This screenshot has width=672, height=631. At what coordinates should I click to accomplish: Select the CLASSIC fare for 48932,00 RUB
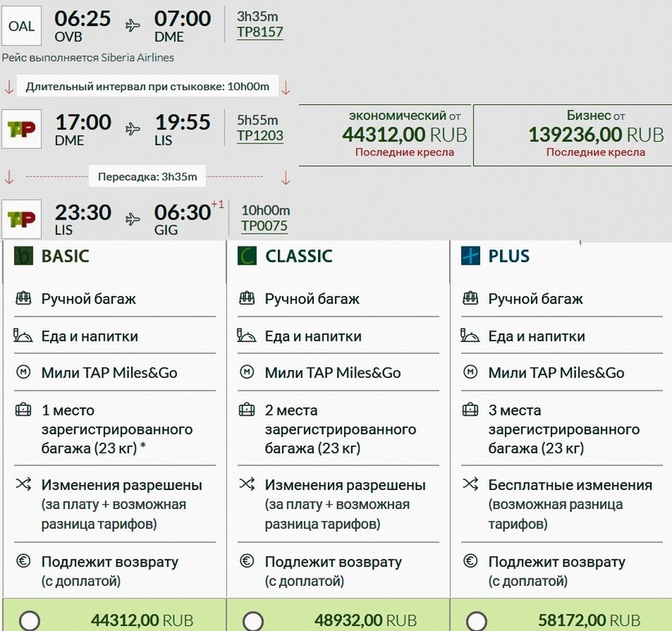253,620
